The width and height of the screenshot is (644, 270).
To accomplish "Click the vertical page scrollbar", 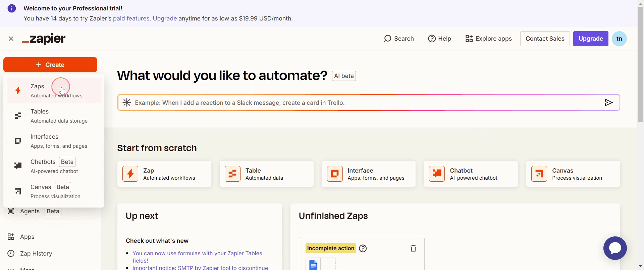I will (640, 64).
